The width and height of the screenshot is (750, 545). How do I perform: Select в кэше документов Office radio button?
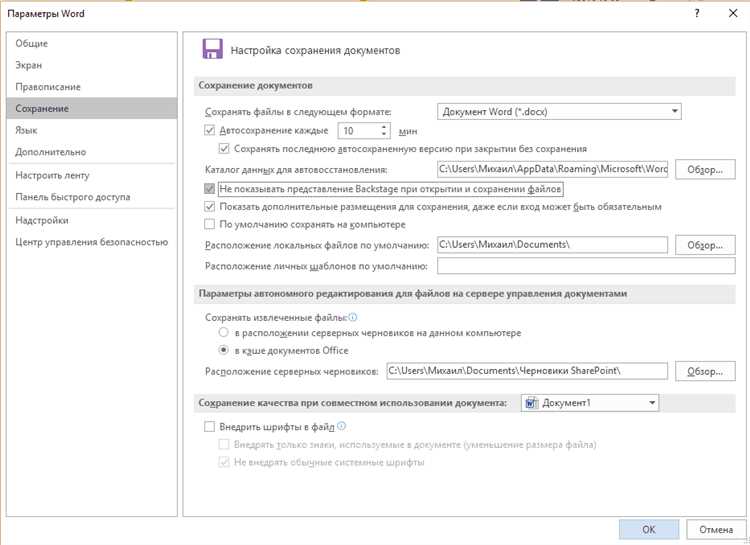pyautogui.click(x=223, y=350)
